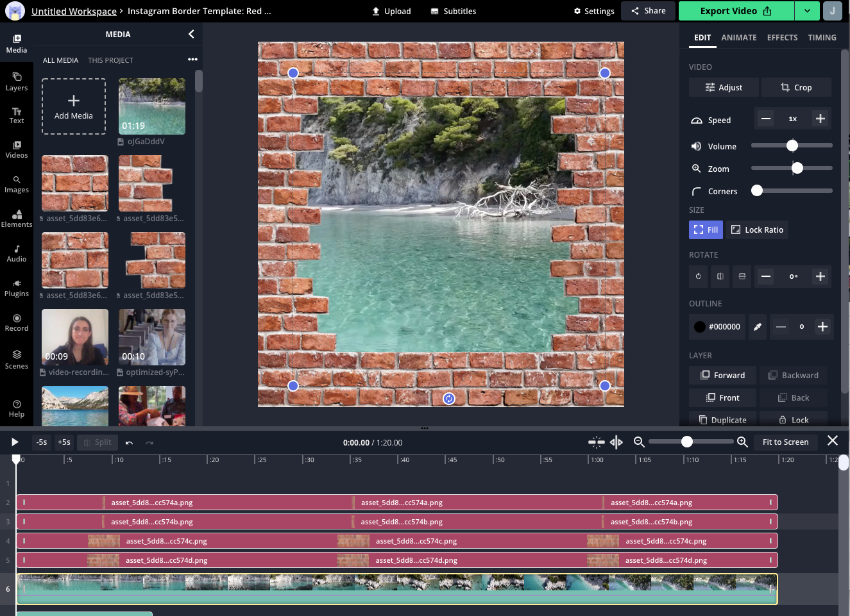Open the Layers panel in sidebar
The width and height of the screenshot is (850, 616).
click(17, 81)
